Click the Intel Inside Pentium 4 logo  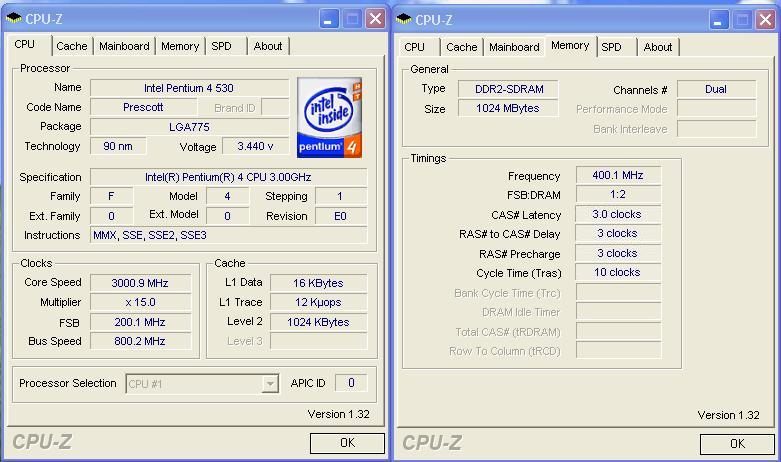tap(329, 117)
